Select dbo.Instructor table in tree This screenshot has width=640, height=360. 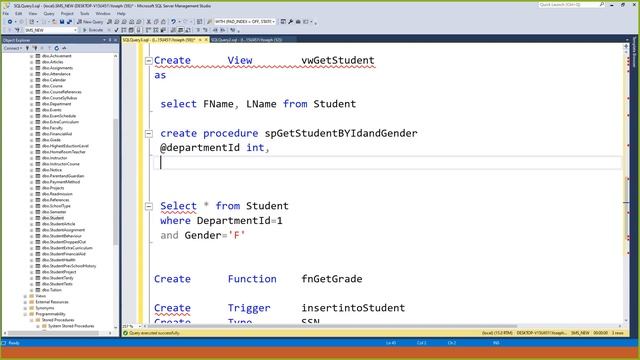point(54,158)
